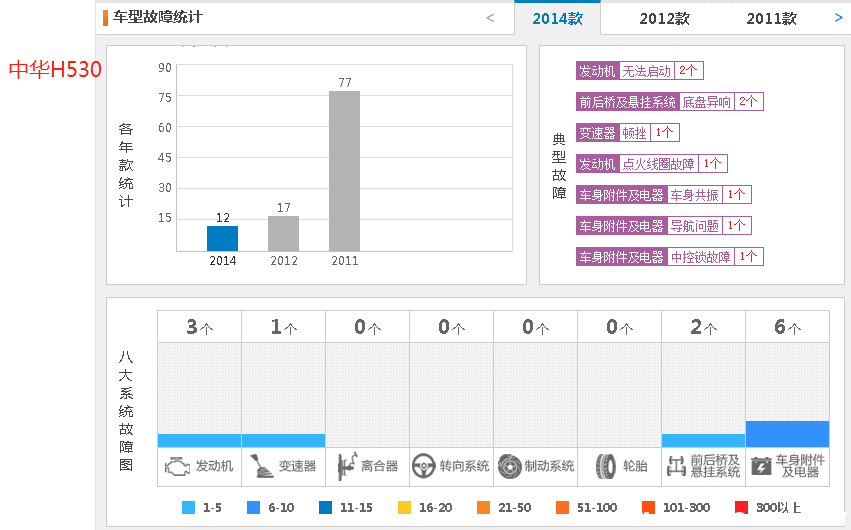
Task: Open the 变速器 顿挫 fault link
Action: coord(634,133)
